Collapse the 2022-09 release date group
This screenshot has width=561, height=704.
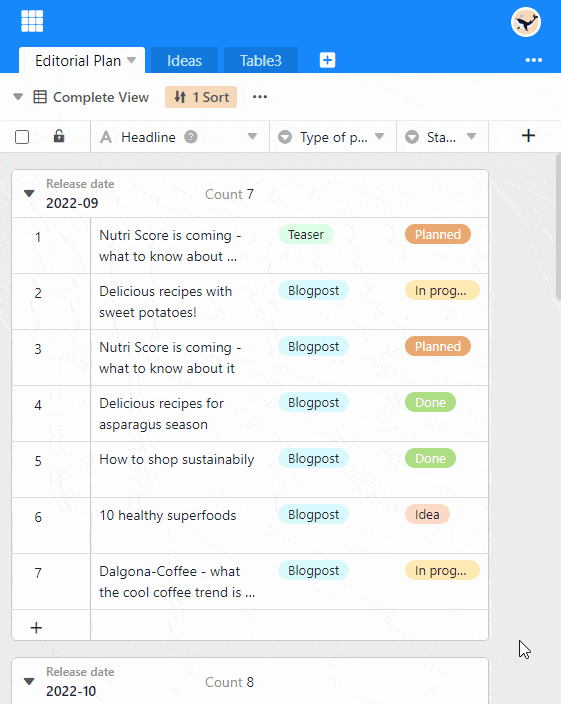(29, 194)
